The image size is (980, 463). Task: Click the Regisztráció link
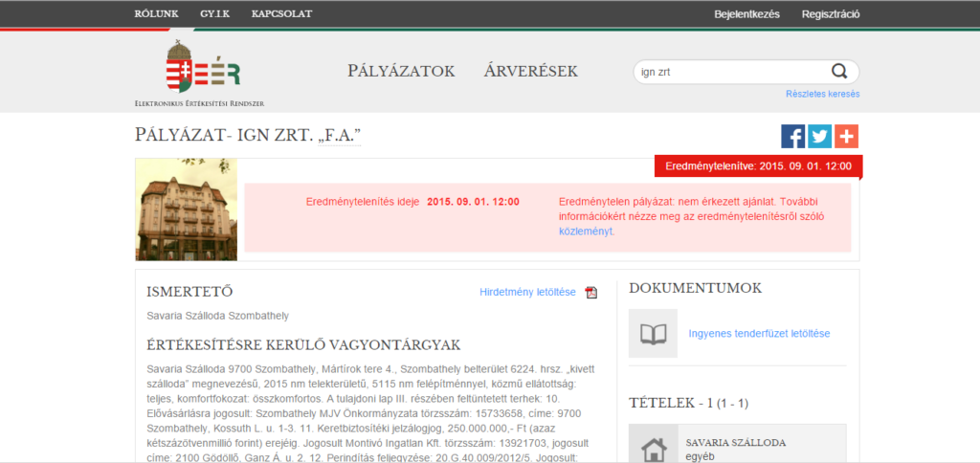(831, 14)
